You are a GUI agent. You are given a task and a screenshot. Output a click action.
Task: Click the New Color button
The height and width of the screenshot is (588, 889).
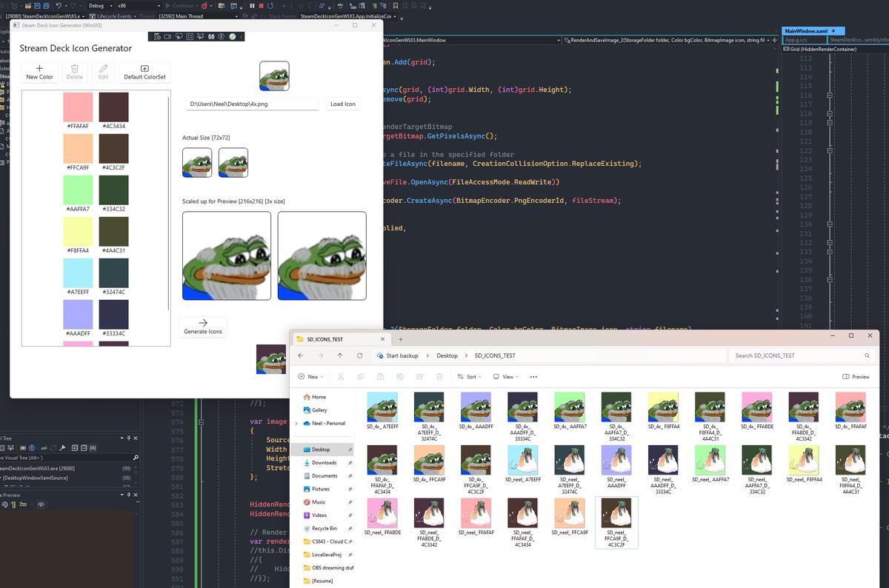pyautogui.click(x=39, y=73)
